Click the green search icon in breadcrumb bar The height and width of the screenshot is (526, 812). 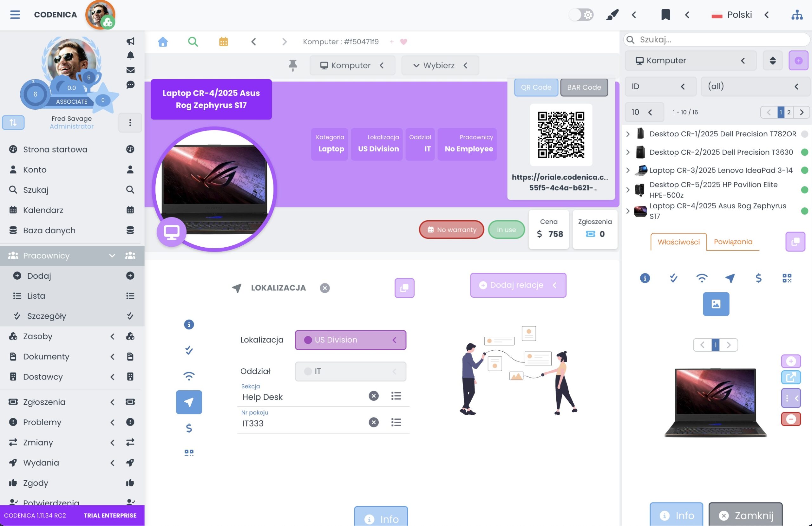coord(193,42)
